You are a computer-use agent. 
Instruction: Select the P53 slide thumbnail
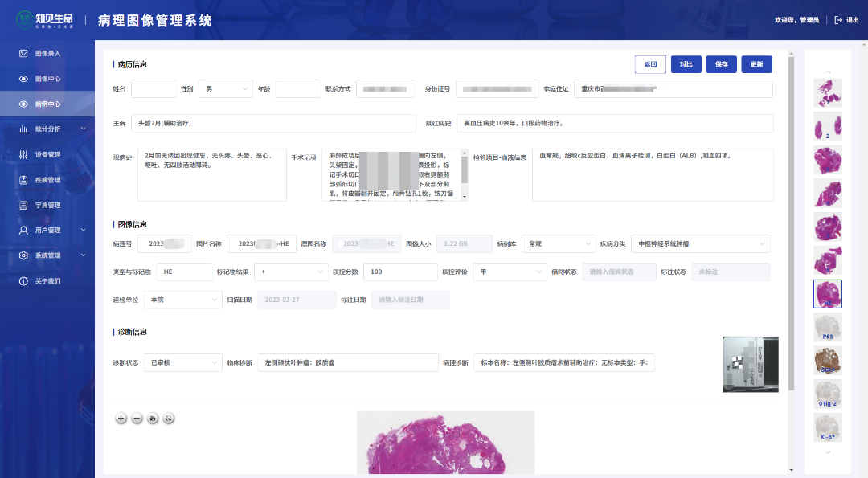827,327
